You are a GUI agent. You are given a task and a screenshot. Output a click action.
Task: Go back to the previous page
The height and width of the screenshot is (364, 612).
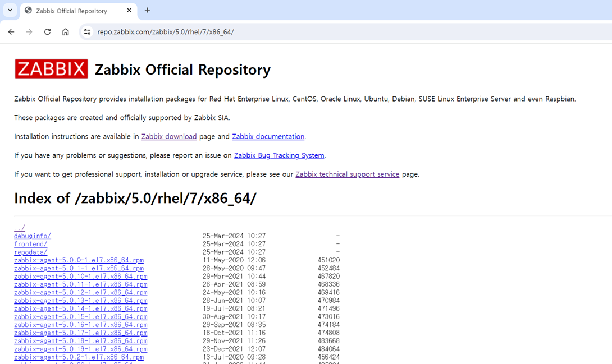[11, 32]
